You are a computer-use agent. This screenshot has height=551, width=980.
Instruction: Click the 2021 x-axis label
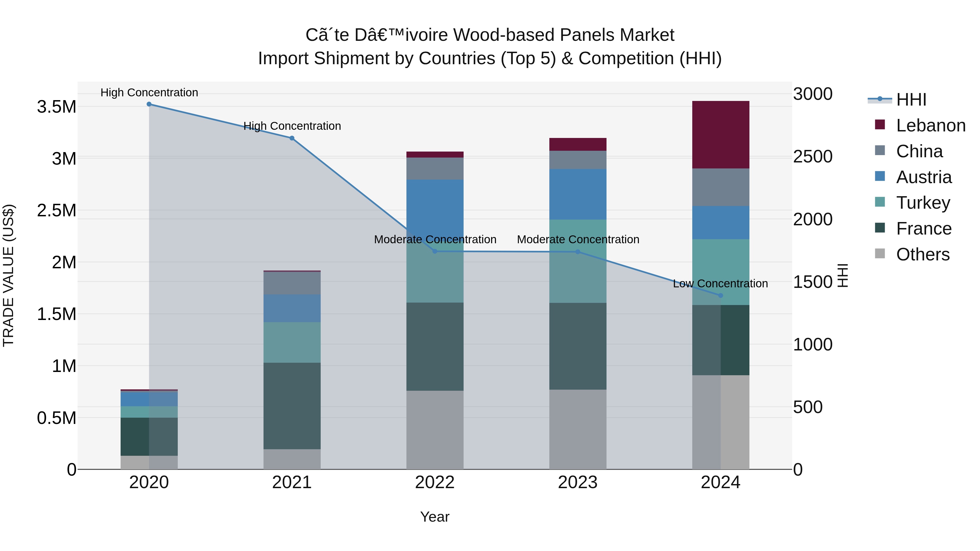[292, 482]
